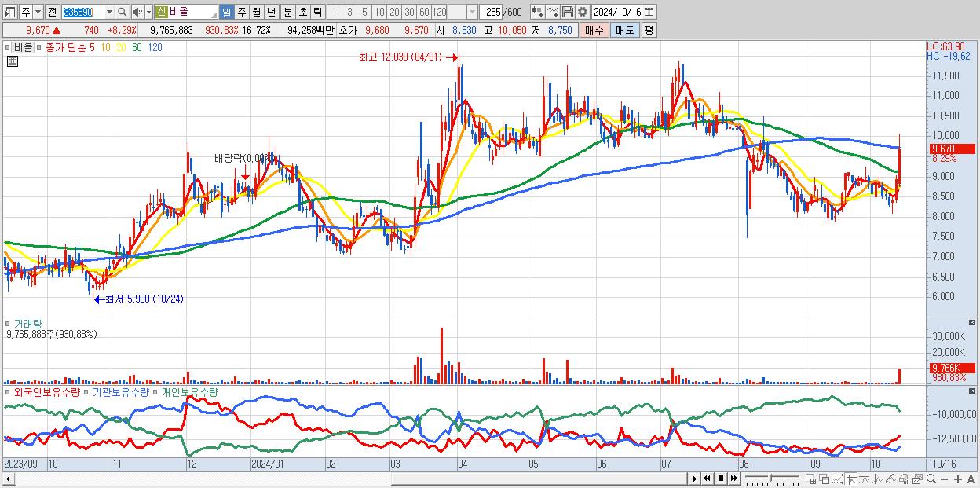Open the 주 market type dropdown
980x488 pixels.
[38, 12]
